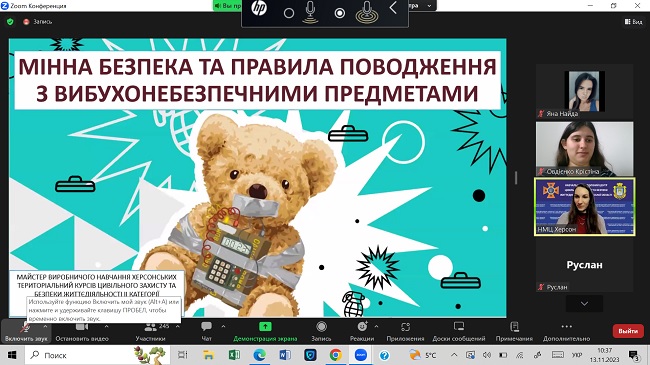Click Zoom Конференция window title icon

click(x=5, y=5)
